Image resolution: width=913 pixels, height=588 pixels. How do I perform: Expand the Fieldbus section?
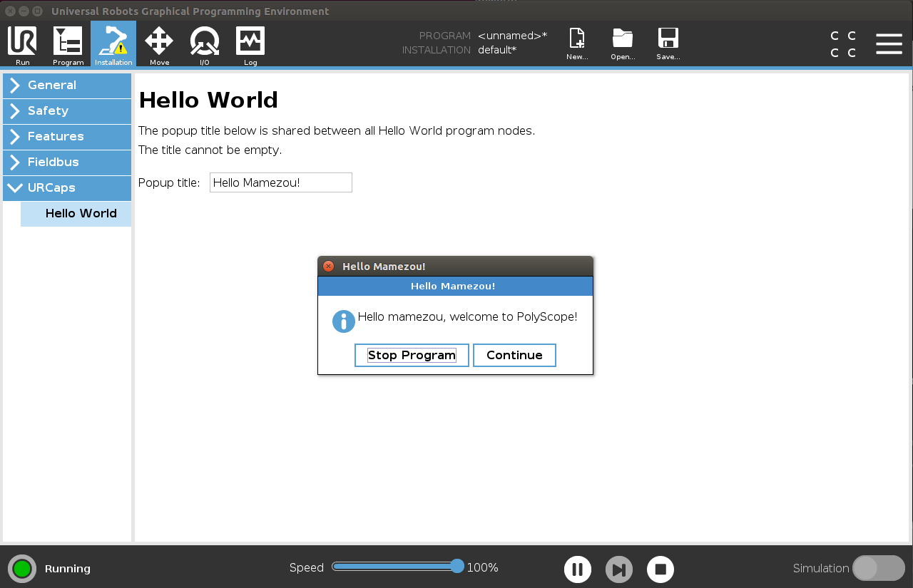pos(67,163)
